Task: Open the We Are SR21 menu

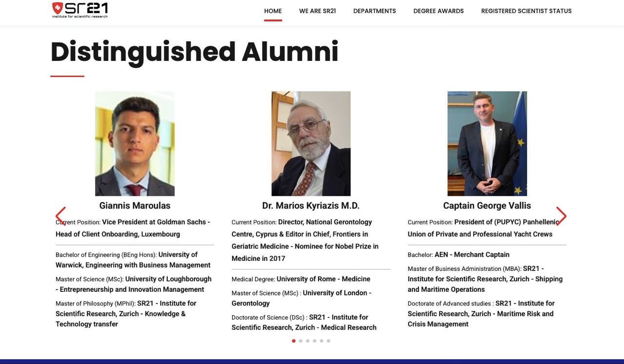Action: [x=317, y=11]
